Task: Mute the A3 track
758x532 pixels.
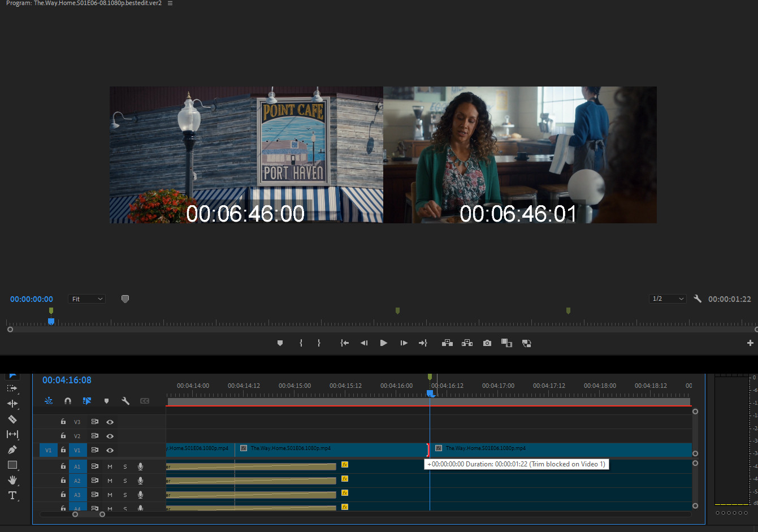Action: click(110, 495)
